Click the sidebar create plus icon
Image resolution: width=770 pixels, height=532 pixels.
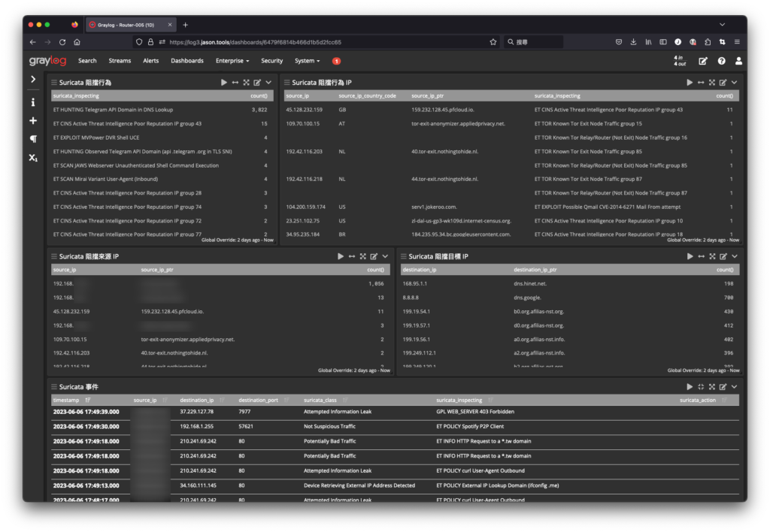(33, 121)
